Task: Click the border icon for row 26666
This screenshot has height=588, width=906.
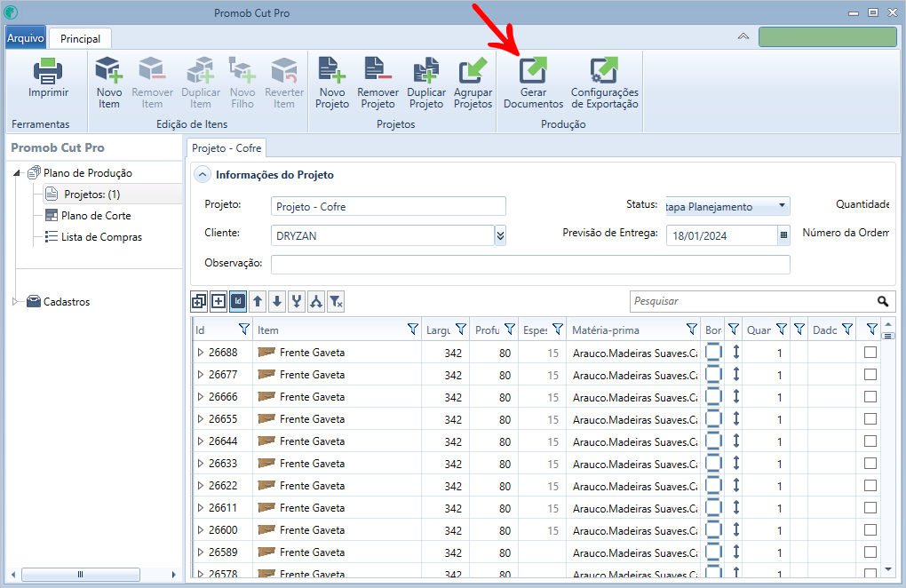Action: pyautogui.click(x=713, y=396)
